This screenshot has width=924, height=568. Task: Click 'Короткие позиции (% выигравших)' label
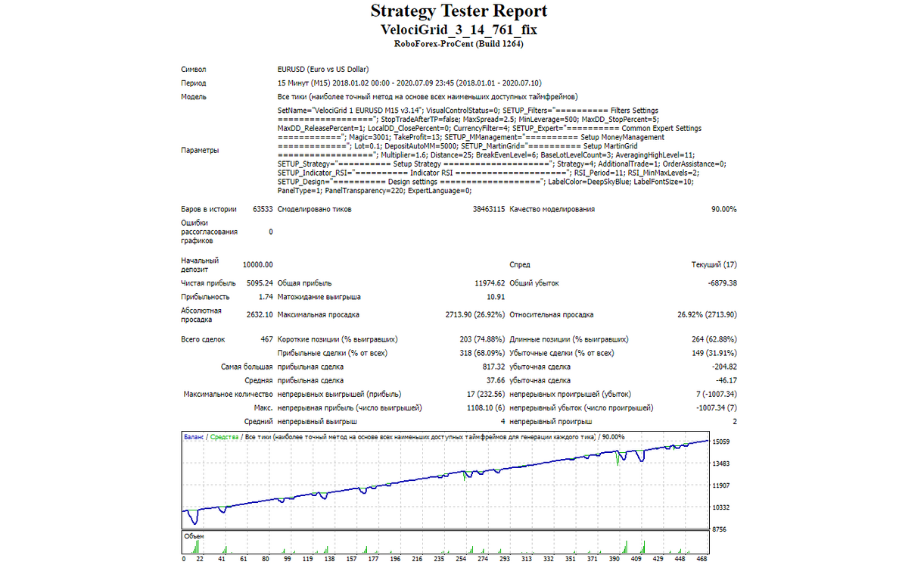tap(338, 339)
